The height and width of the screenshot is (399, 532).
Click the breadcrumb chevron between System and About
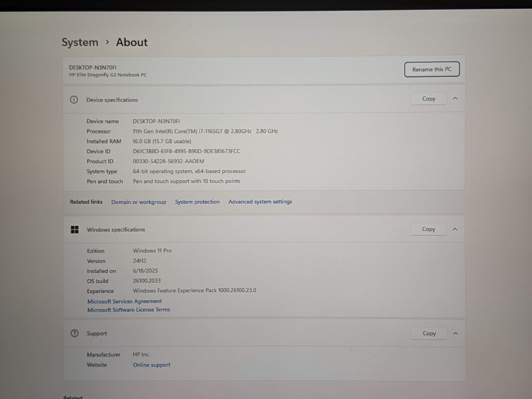pos(107,42)
